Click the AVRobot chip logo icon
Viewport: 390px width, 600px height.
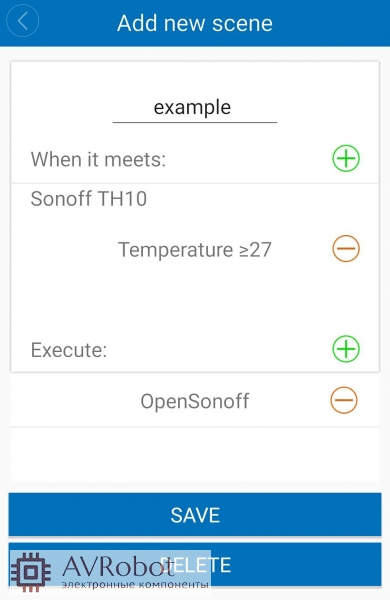31,572
